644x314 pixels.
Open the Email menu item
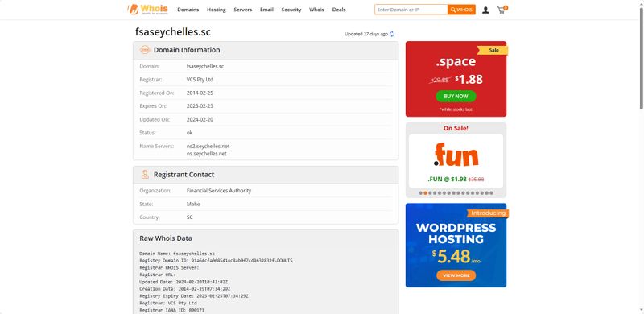pos(266,10)
